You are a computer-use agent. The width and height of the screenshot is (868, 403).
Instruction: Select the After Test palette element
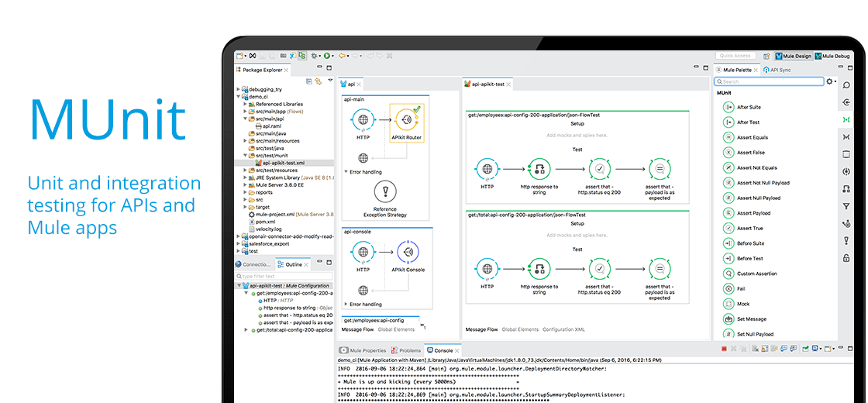point(742,122)
